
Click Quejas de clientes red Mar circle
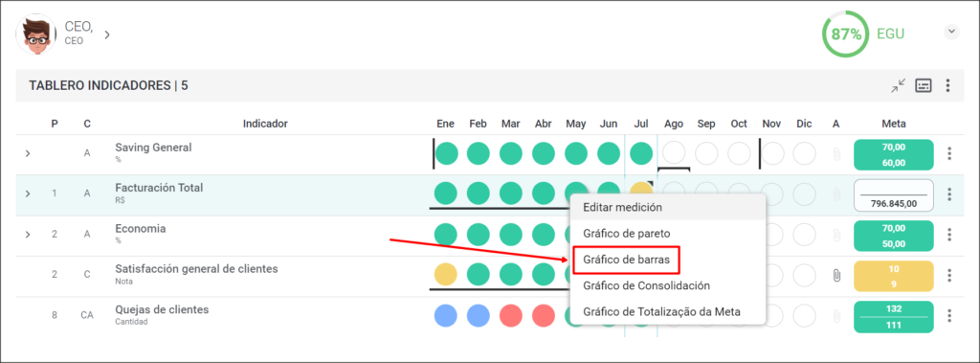coord(511,315)
